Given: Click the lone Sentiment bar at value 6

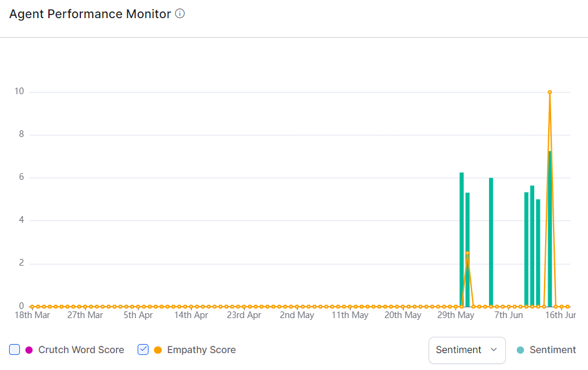Looking at the screenshot, I should pos(491,241).
